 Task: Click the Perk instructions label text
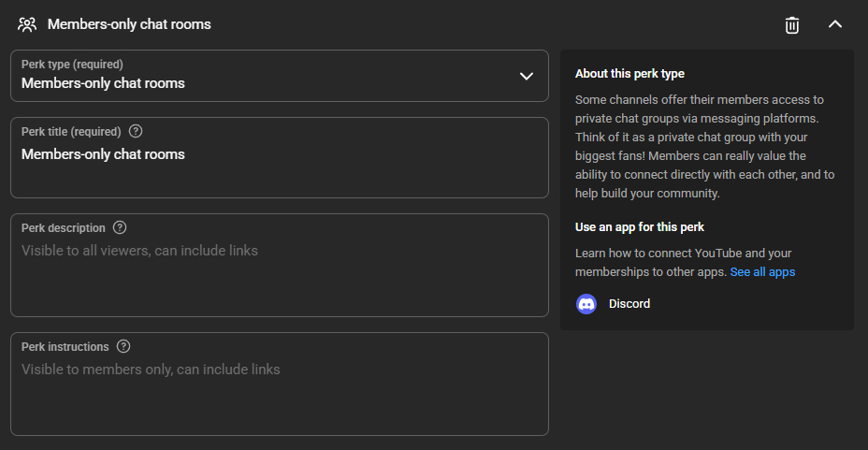(65, 346)
